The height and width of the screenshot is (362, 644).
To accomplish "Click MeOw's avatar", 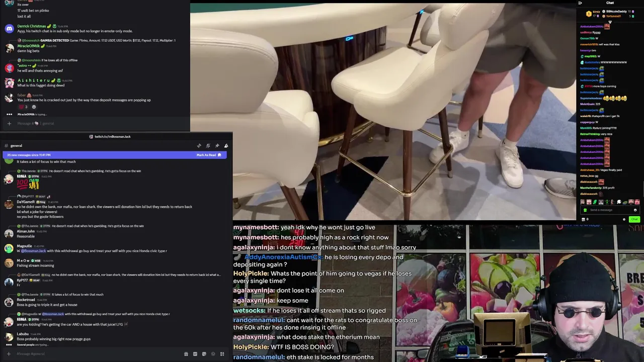I will [9, 263].
